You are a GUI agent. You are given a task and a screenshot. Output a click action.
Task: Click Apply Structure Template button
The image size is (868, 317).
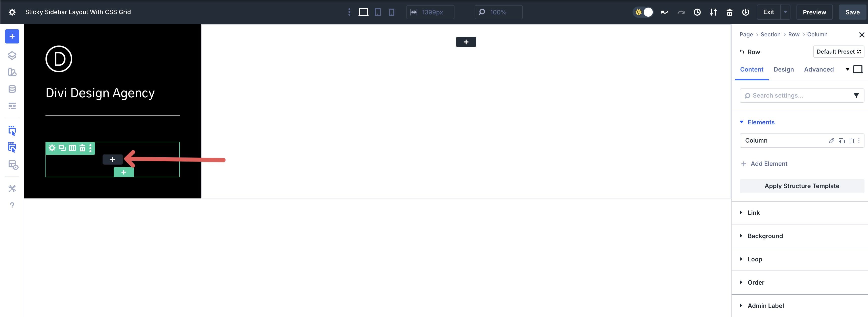coord(801,186)
